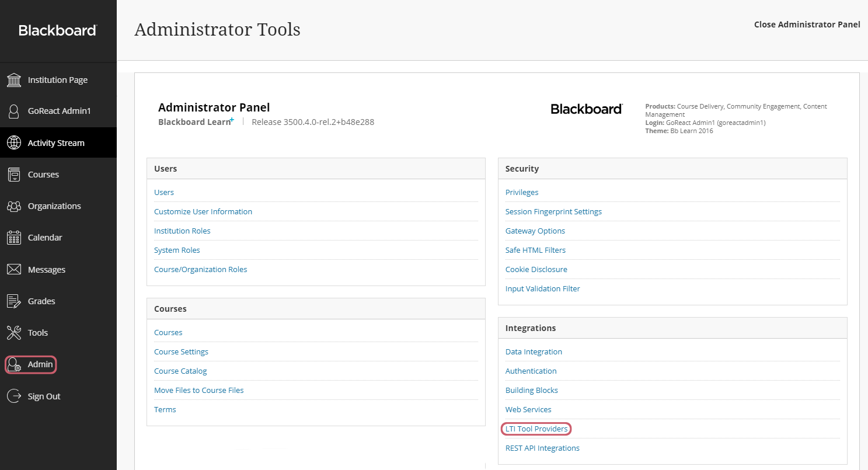Open the Terms link
Screen dimensions: 868x470
tap(165, 409)
